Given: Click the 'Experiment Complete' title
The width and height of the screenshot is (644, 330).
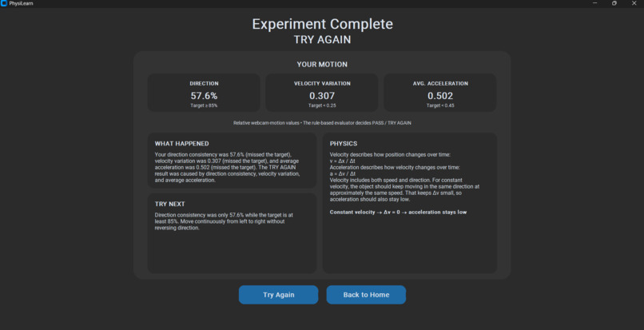Looking at the screenshot, I should pyautogui.click(x=323, y=24).
